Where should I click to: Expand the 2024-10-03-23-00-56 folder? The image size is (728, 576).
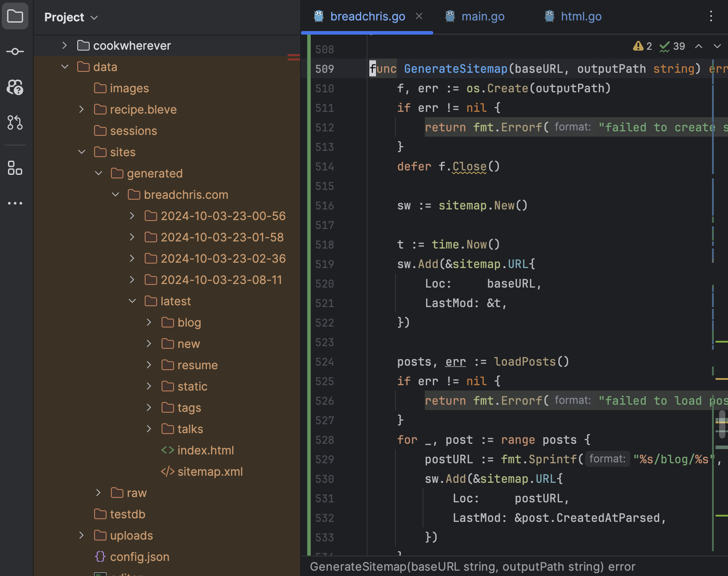pyautogui.click(x=132, y=216)
